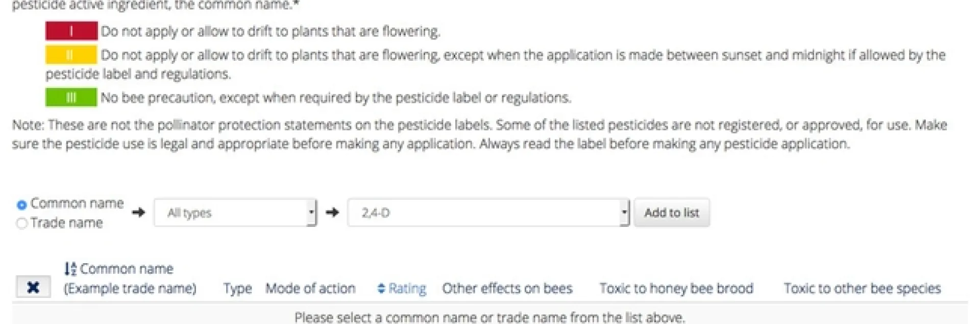980x324 pixels.
Task: Click the caret on the All types selector
Action: 312,212
